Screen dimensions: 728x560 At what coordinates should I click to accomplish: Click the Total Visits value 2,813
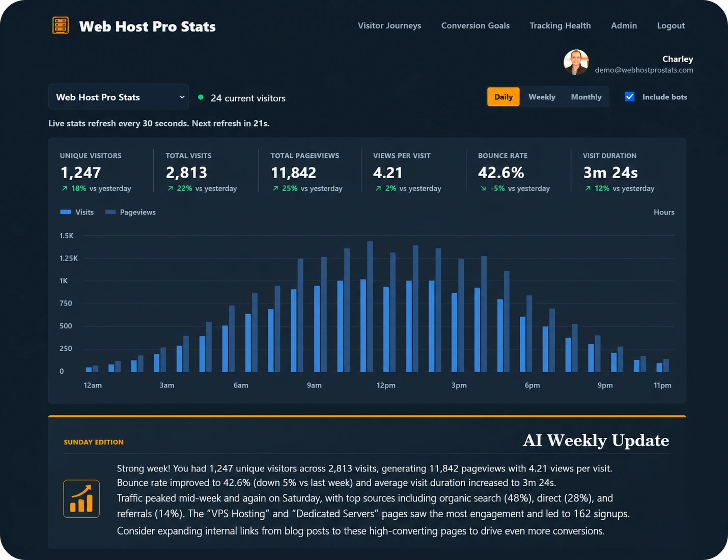click(x=186, y=173)
